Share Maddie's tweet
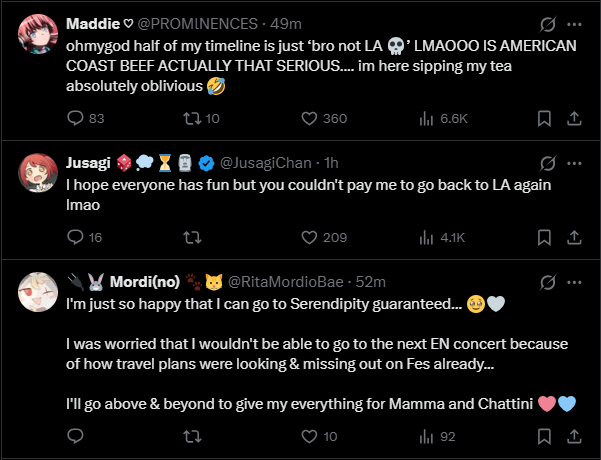The height and width of the screenshot is (460, 601). 575,118
